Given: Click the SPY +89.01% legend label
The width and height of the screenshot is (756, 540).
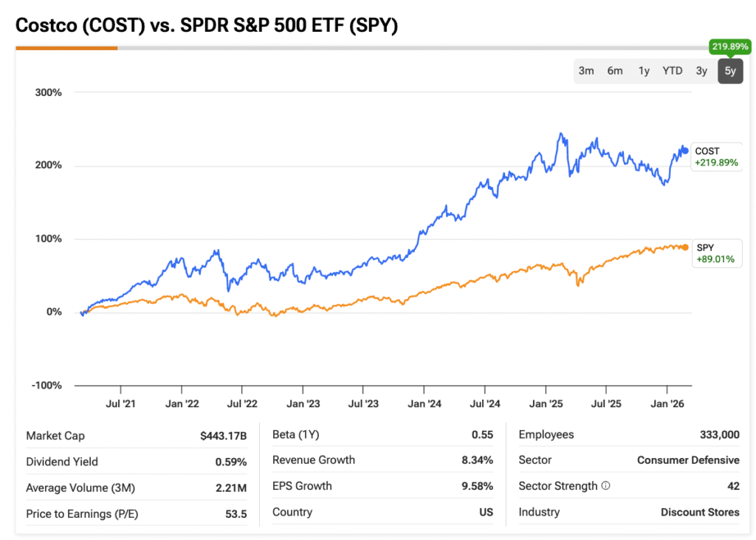Looking at the screenshot, I should 715,253.
